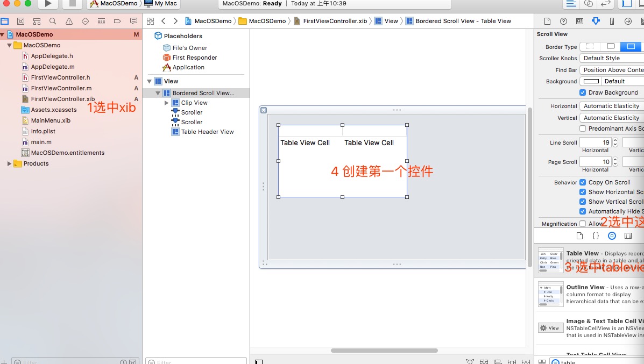Open the Vertical Automatic Elasticity dropdown
The image size is (644, 364).
(612, 118)
